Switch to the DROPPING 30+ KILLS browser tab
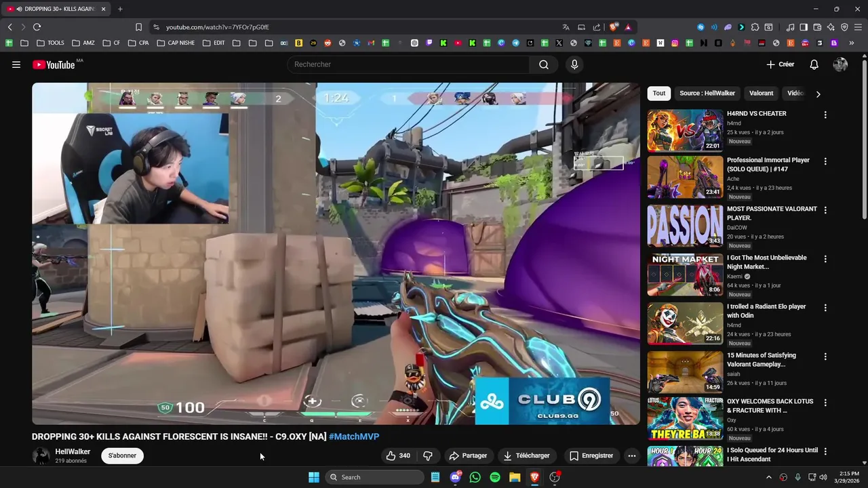This screenshot has width=868, height=488. (56, 9)
